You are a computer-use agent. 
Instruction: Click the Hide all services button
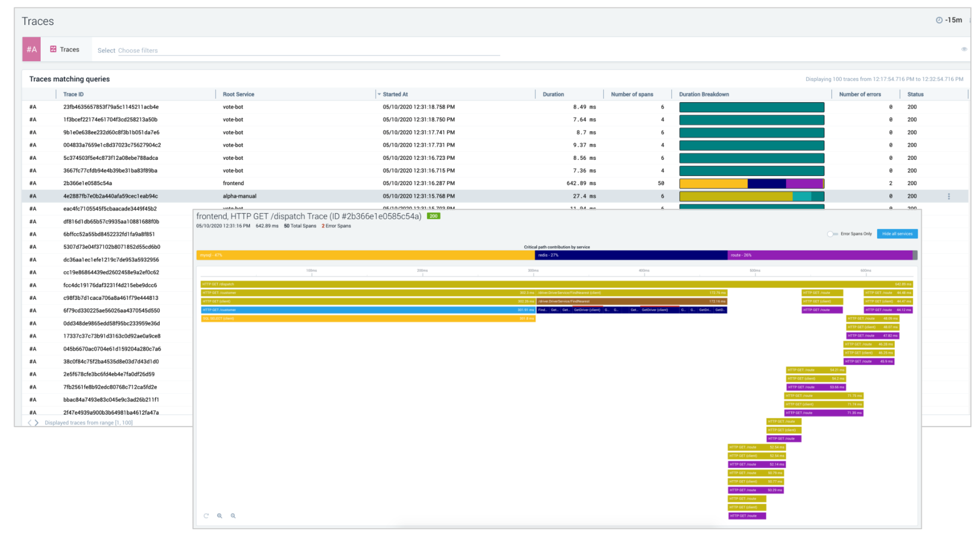(897, 234)
